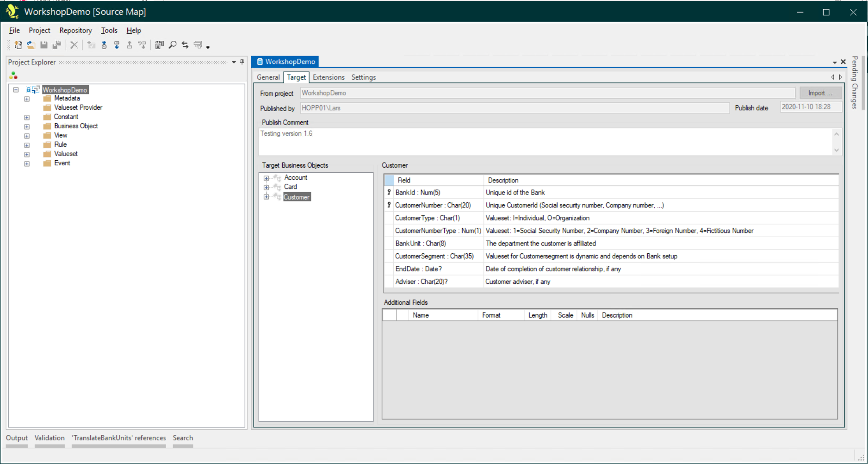Expand the Valueset folder node

point(27,154)
